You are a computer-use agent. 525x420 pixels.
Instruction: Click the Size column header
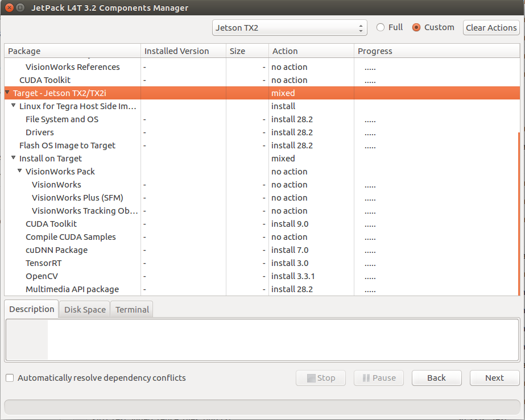[247, 51]
